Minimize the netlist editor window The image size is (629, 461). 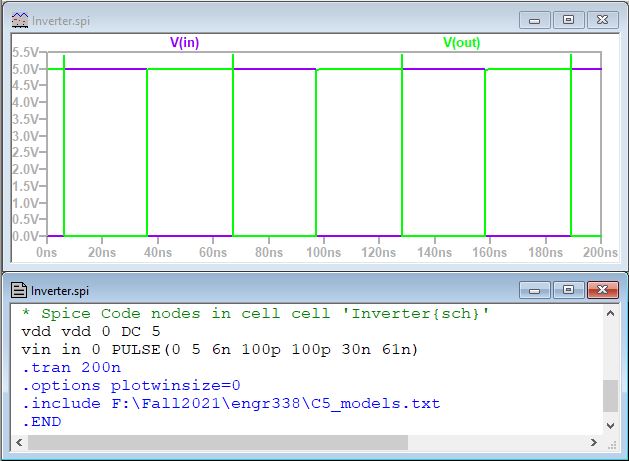[x=536, y=290]
